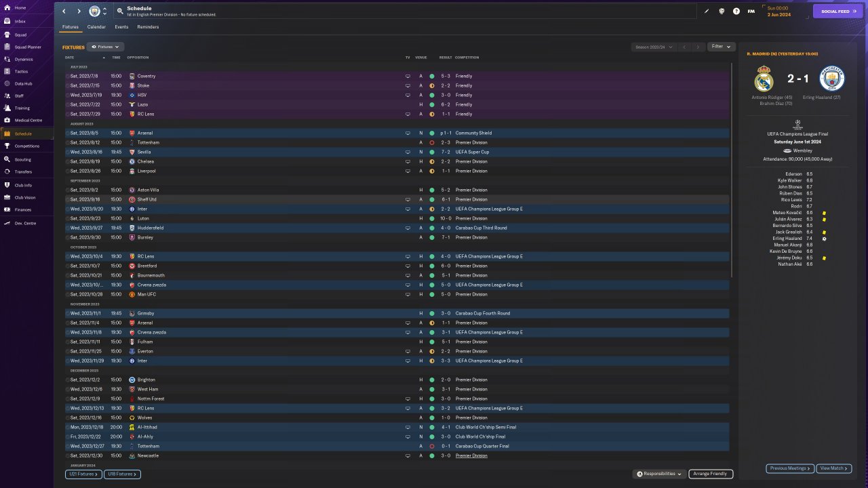868x488 pixels.
Task: Open the FM menu icon
Action: 751,12
